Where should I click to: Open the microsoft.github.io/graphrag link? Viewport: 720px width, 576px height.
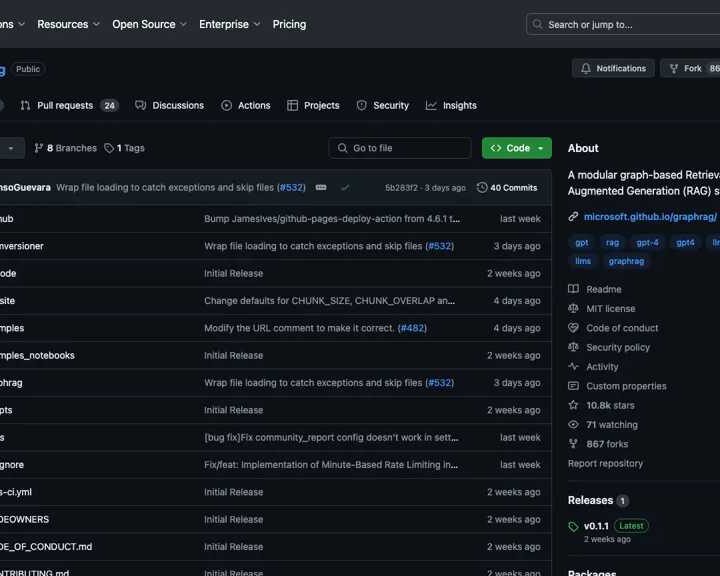pos(649,216)
